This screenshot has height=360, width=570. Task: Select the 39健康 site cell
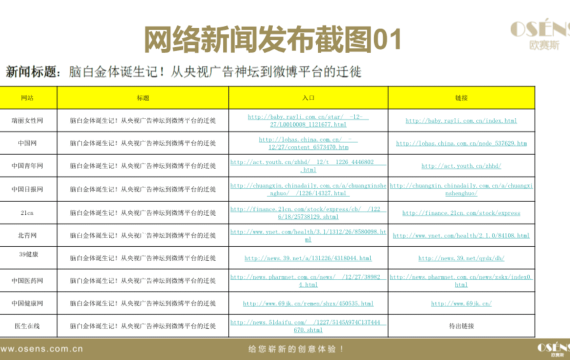click(x=27, y=258)
